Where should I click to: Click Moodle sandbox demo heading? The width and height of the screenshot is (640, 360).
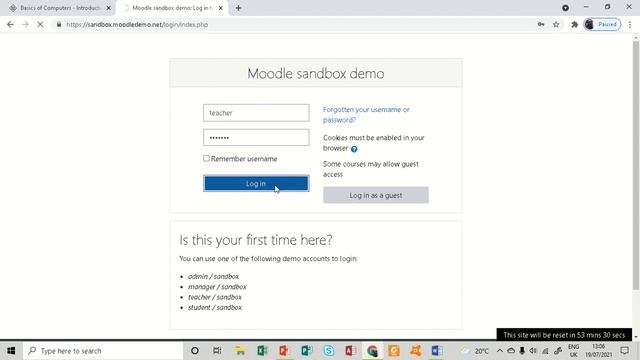click(316, 73)
